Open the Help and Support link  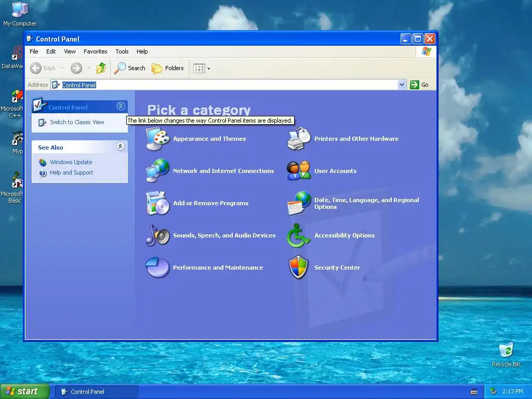[x=71, y=172]
